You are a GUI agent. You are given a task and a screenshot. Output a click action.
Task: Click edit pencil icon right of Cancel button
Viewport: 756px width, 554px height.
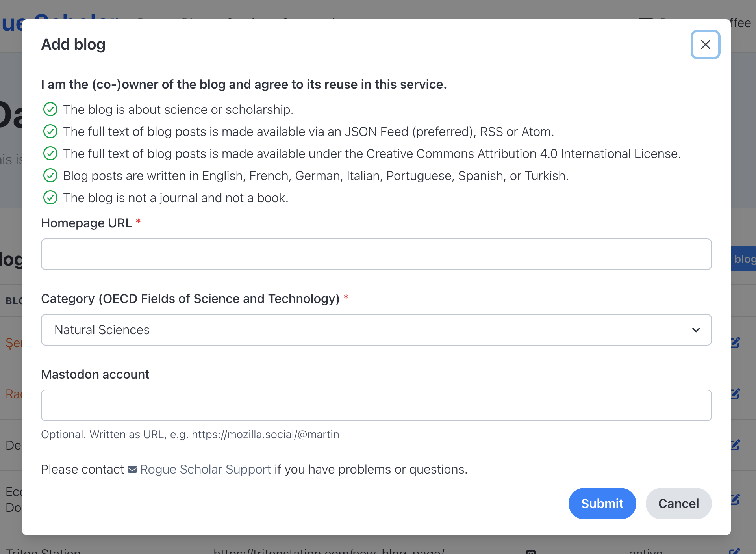[735, 500]
